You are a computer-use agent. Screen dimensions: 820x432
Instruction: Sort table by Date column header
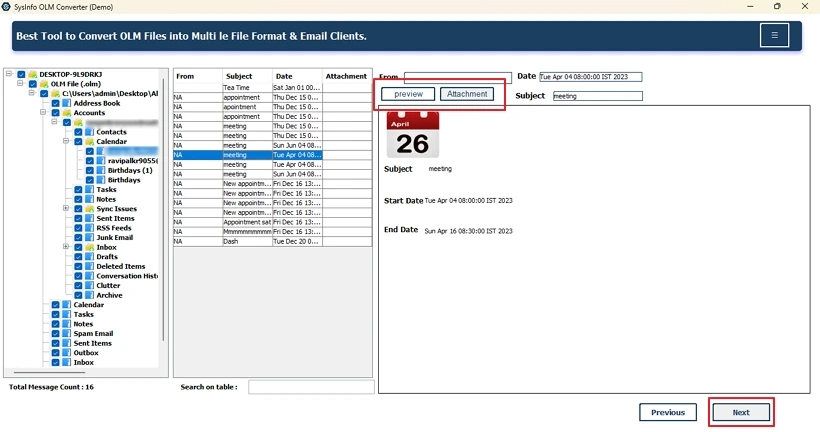point(297,76)
